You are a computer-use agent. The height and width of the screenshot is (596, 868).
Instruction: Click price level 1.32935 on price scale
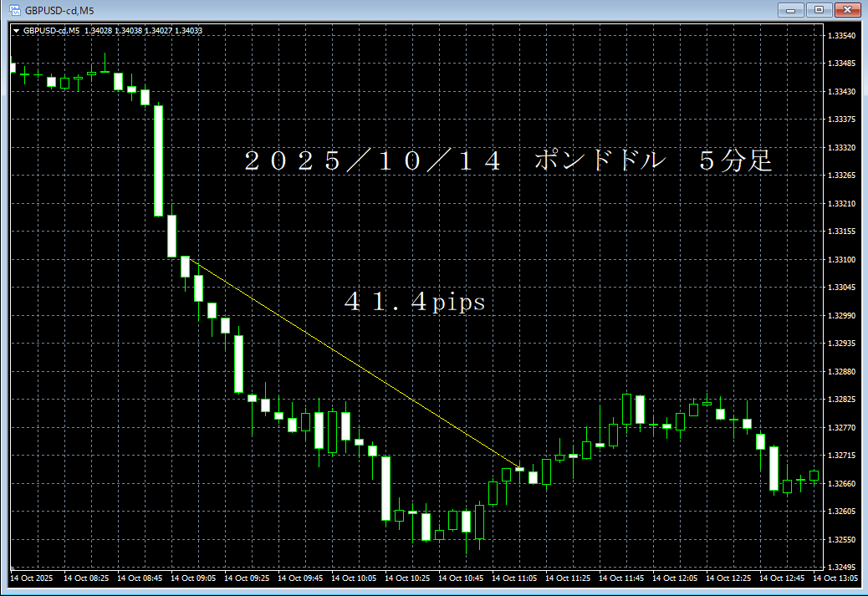[x=841, y=343]
